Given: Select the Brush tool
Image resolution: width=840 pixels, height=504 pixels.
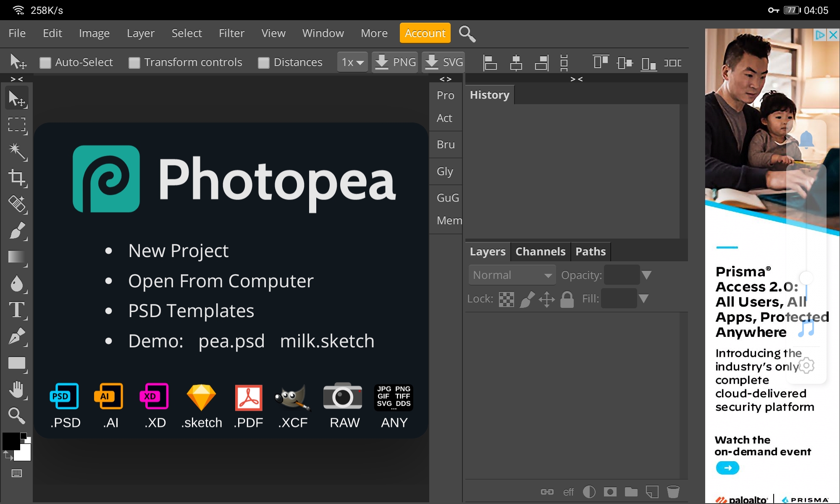Looking at the screenshot, I should tap(18, 231).
